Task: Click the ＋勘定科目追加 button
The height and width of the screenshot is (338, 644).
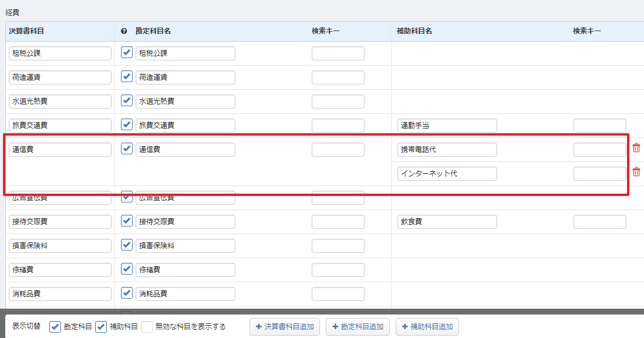Action: tap(357, 327)
